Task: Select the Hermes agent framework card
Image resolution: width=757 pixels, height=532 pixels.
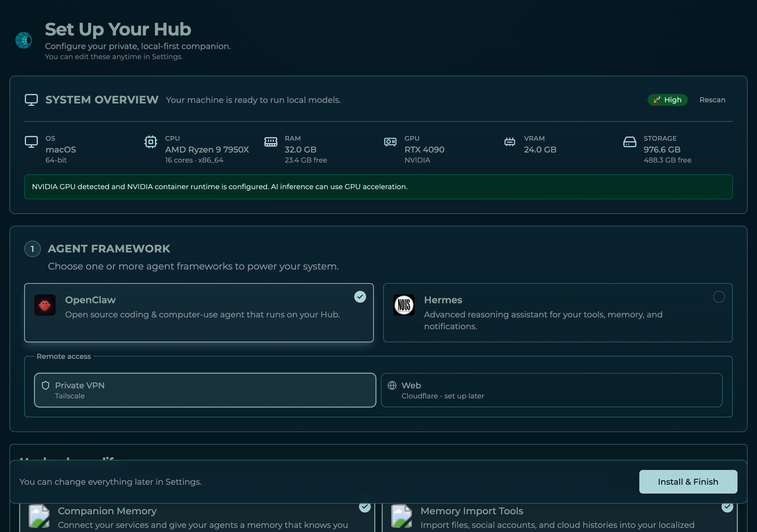Action: click(x=557, y=312)
